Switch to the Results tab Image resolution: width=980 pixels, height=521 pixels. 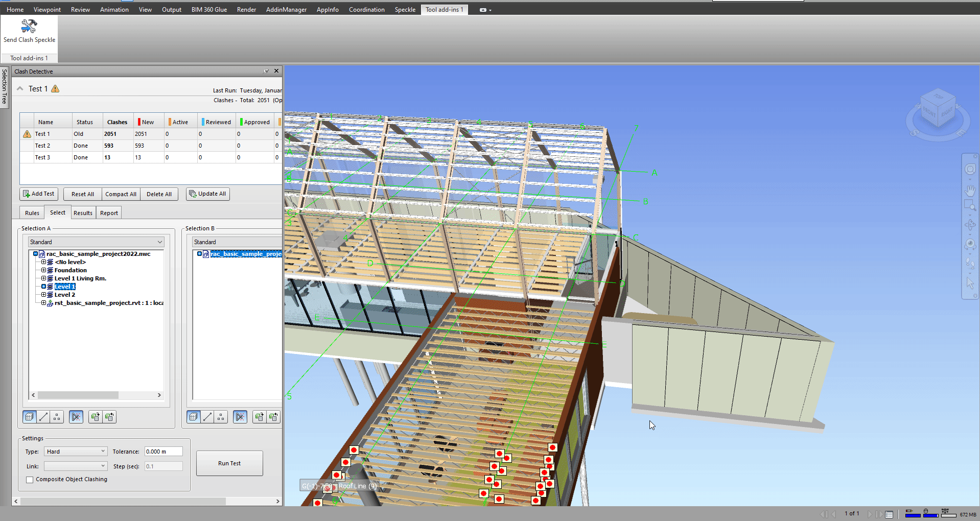83,213
